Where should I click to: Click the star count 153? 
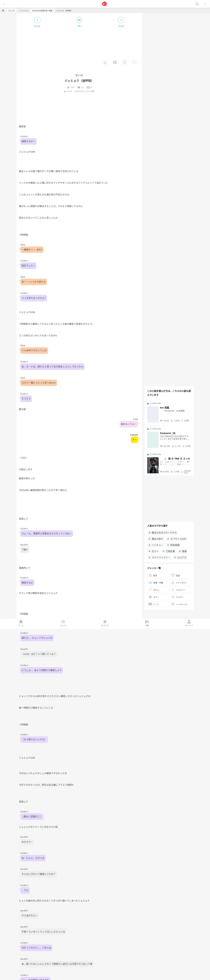(71, 88)
